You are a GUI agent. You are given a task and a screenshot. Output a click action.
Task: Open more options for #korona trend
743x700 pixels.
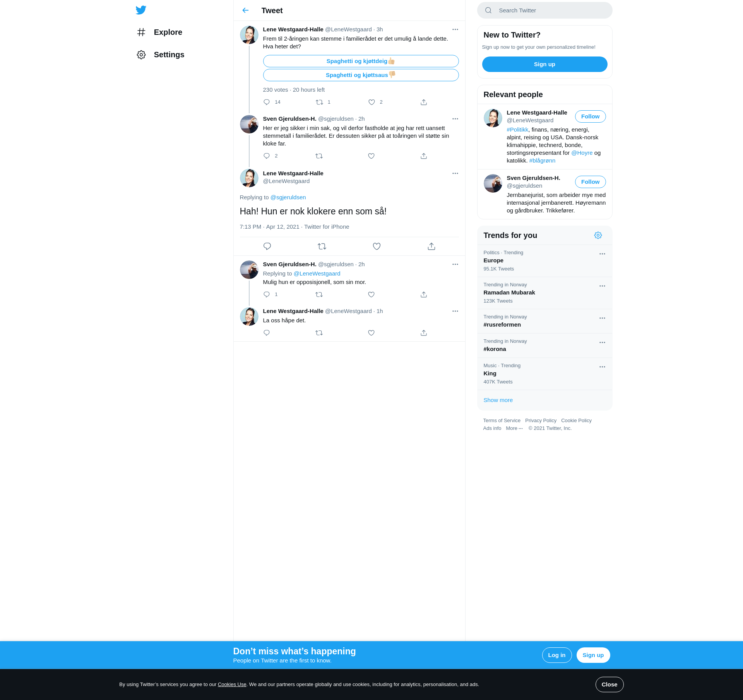point(602,342)
